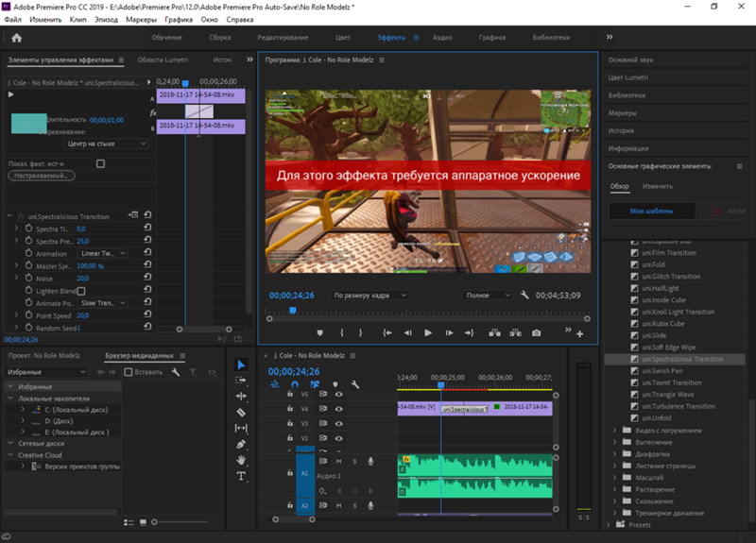756x543 pixels.
Task: Open the Button Editor plus icon
Action: point(580,334)
